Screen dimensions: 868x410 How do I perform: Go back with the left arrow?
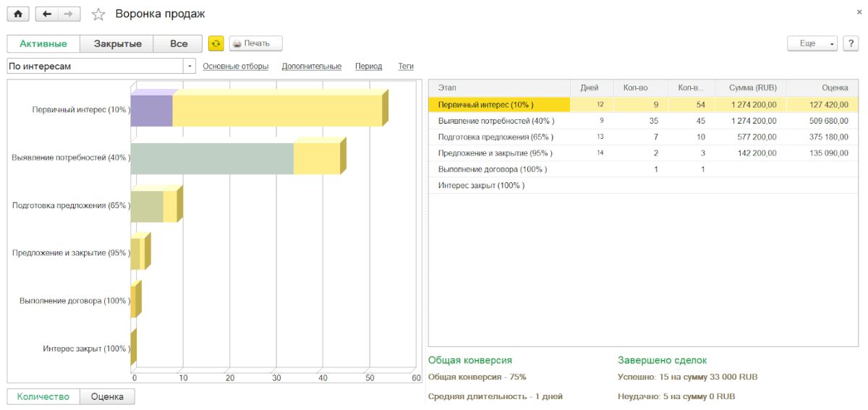pos(47,14)
